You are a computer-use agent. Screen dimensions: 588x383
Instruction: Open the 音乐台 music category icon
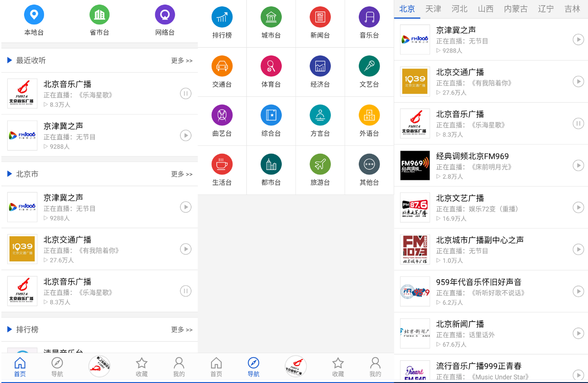tap(369, 17)
